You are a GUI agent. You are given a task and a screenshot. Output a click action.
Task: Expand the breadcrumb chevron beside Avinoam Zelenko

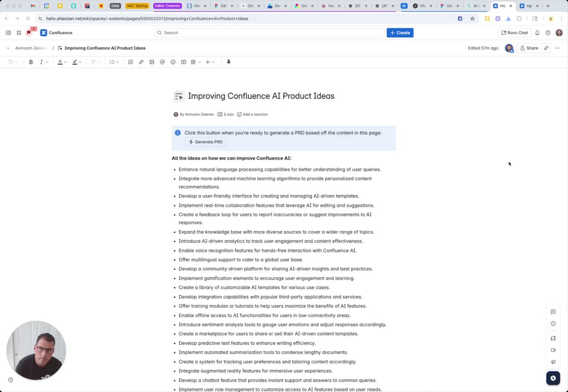pos(8,48)
